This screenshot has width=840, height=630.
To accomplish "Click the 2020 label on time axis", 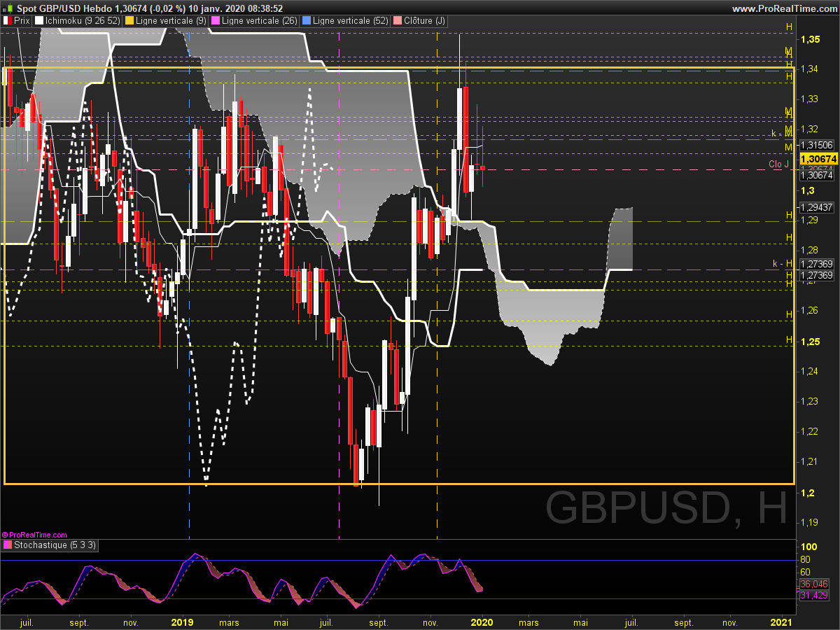I will click(x=482, y=622).
